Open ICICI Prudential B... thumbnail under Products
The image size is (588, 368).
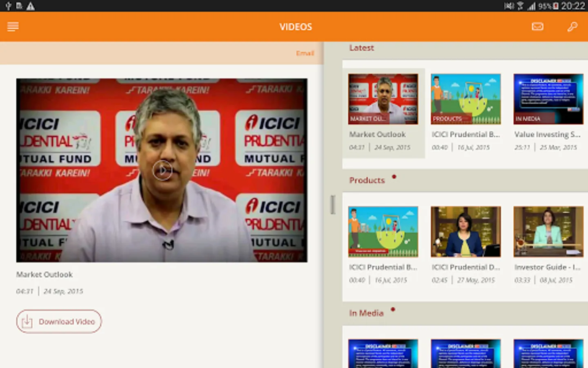click(x=383, y=231)
